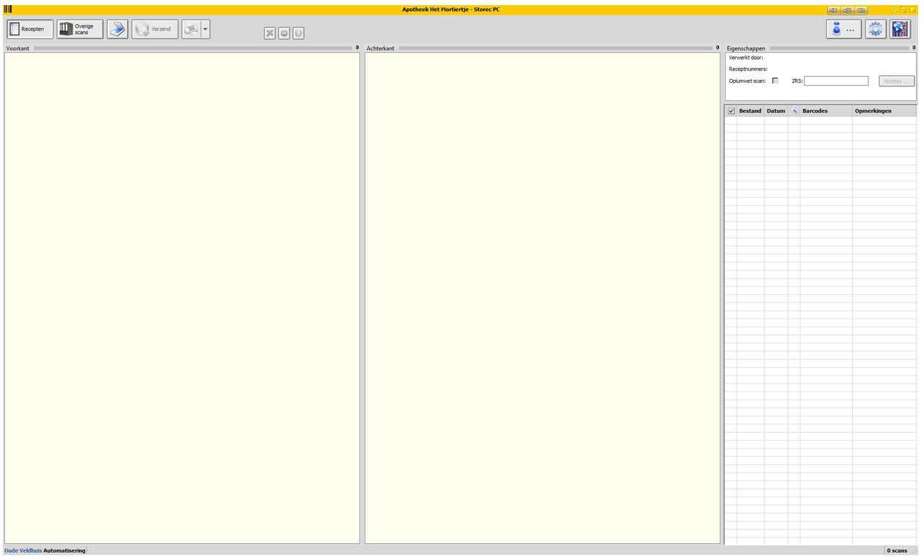Click the grey circle icon next to minus

click(298, 33)
